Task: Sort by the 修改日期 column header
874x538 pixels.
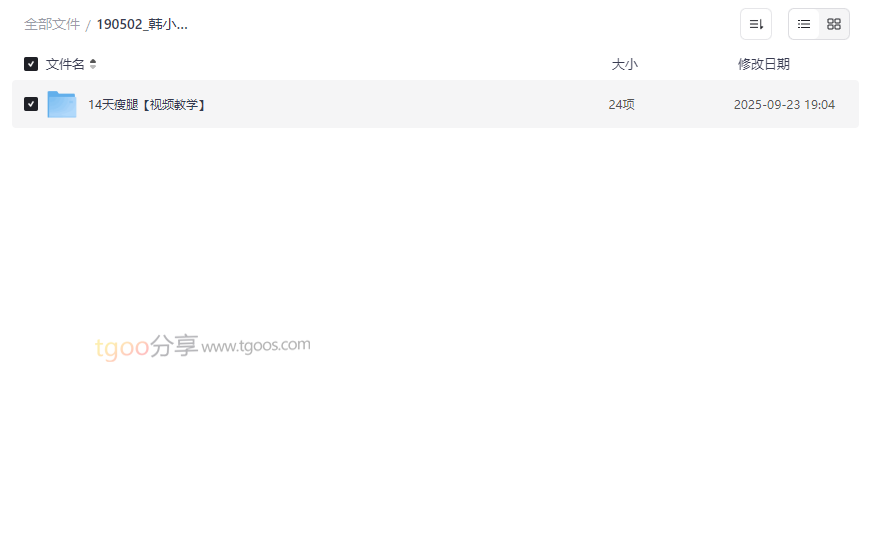Action: (x=764, y=64)
